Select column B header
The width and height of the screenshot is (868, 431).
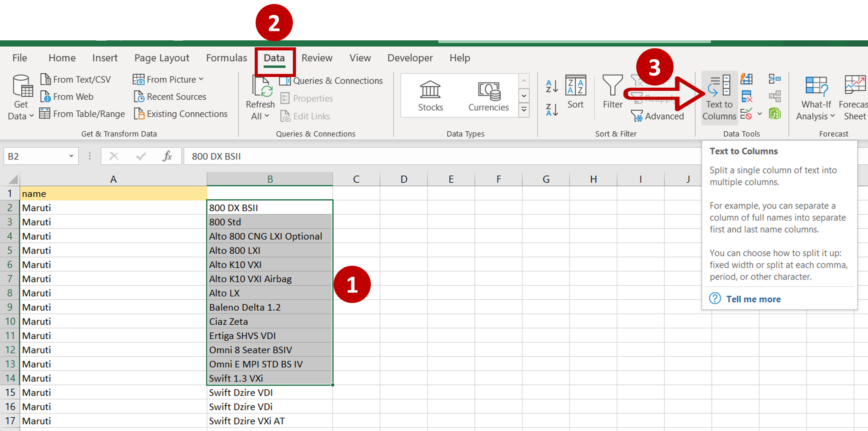pyautogui.click(x=270, y=179)
